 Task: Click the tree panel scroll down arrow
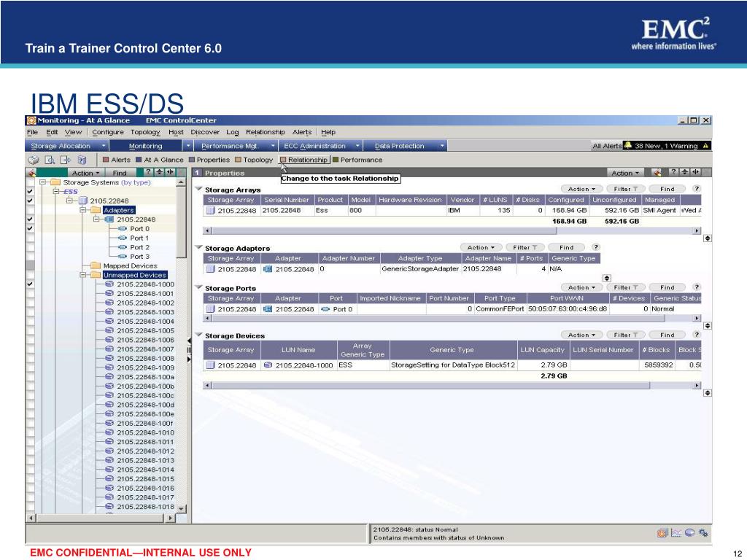pos(182,508)
